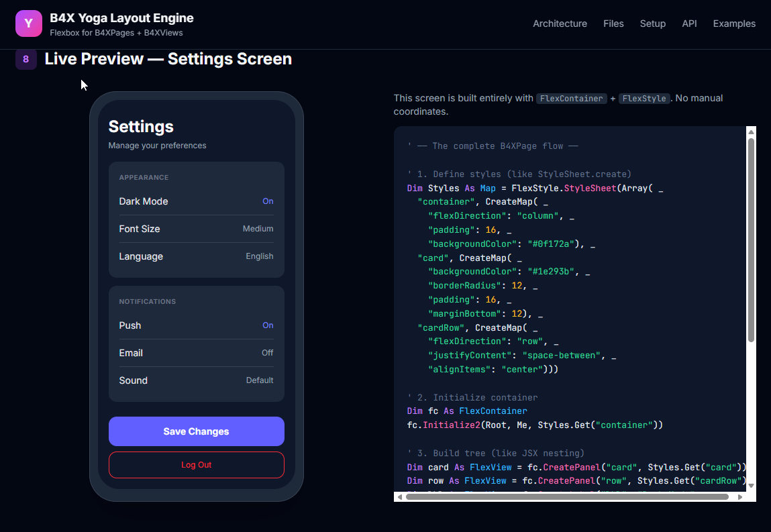Go to the Files section

tap(613, 23)
